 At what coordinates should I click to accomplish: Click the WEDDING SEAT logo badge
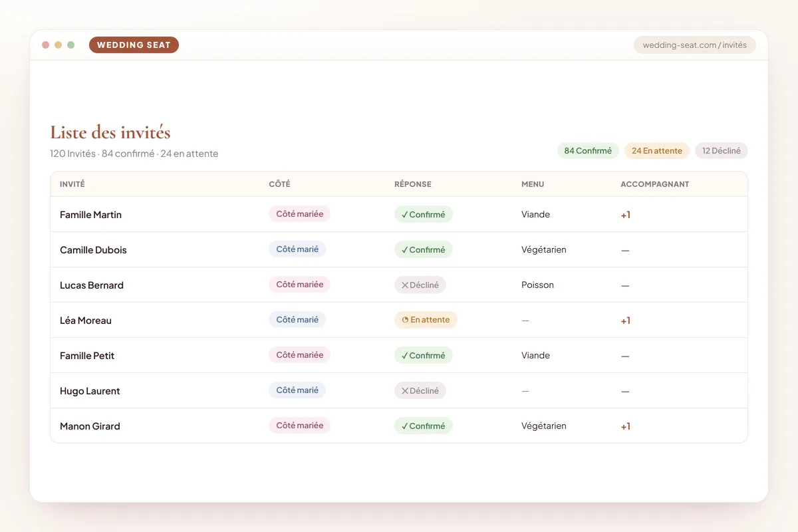134,45
